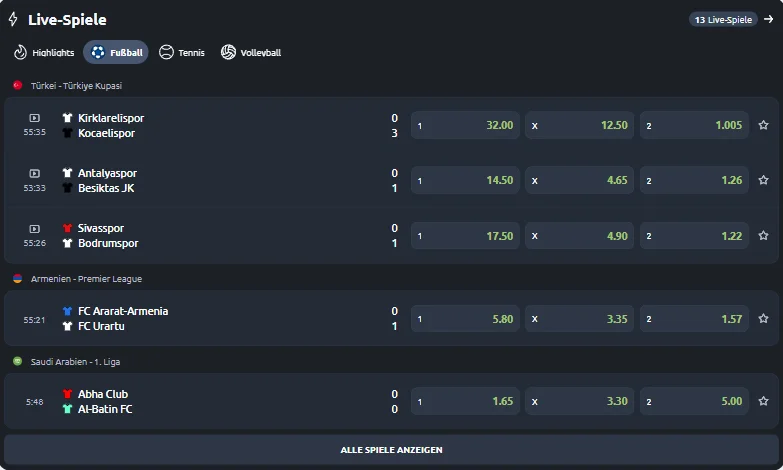Select draw odds 4.65 for Antalyaspor match

(x=579, y=180)
